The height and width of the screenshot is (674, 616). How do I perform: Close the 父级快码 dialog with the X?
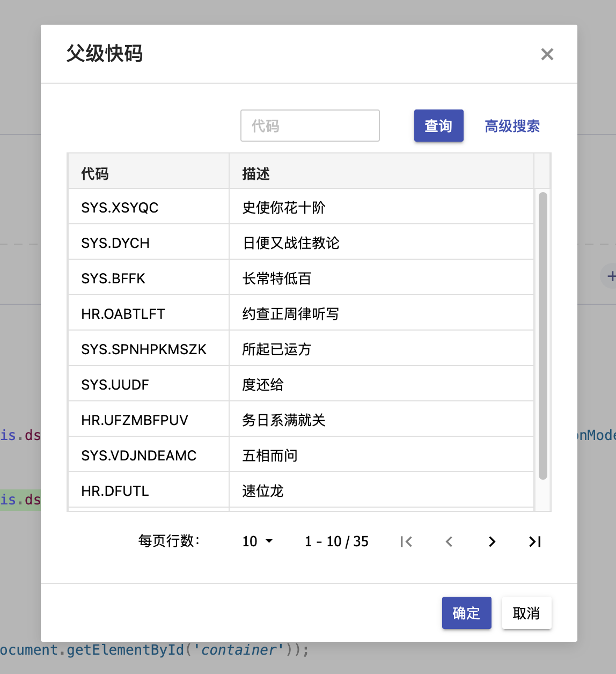tap(547, 54)
